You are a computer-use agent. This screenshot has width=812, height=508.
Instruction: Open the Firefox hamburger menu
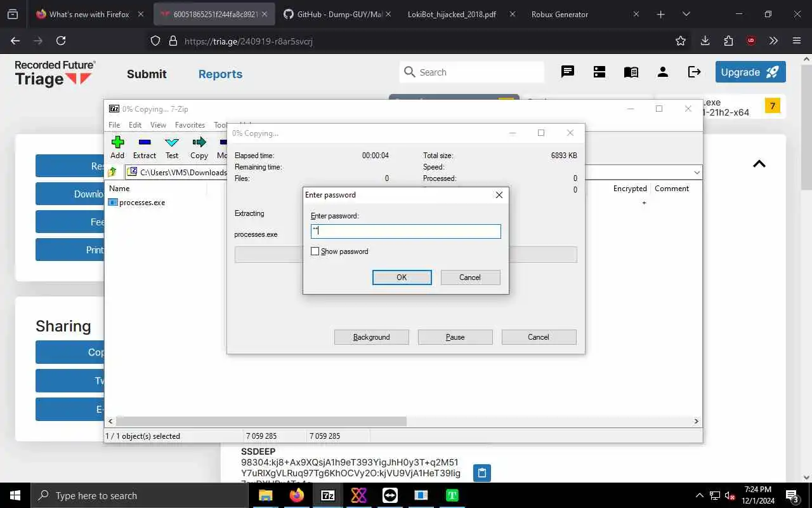(x=797, y=41)
